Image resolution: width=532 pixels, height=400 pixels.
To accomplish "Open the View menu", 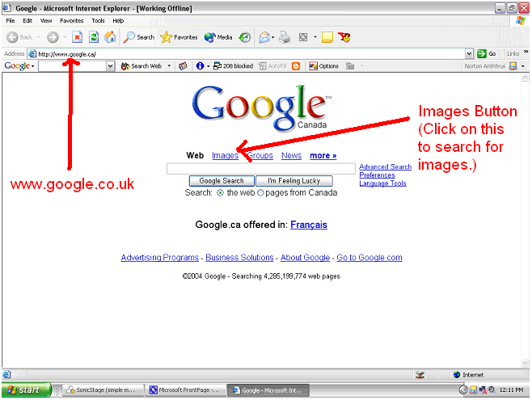I will (46, 21).
